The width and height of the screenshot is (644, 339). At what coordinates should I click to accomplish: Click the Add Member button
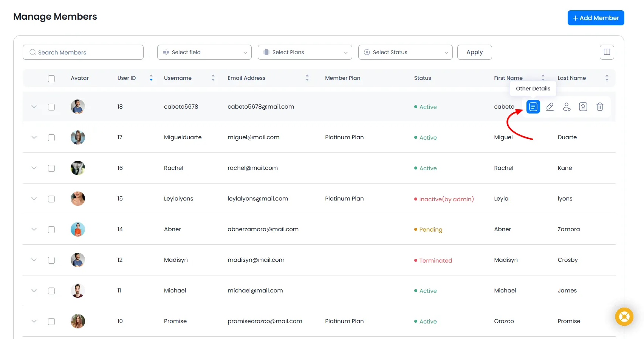596,18
